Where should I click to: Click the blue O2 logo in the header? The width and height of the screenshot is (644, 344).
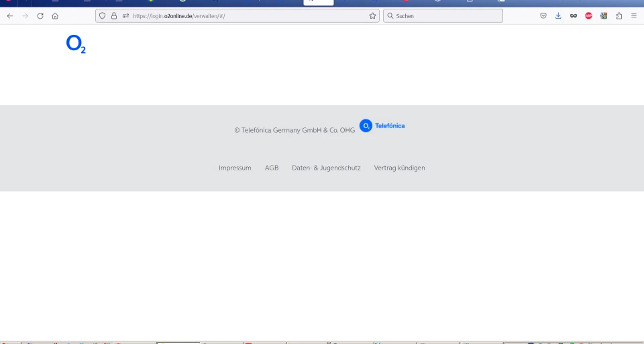[76, 44]
